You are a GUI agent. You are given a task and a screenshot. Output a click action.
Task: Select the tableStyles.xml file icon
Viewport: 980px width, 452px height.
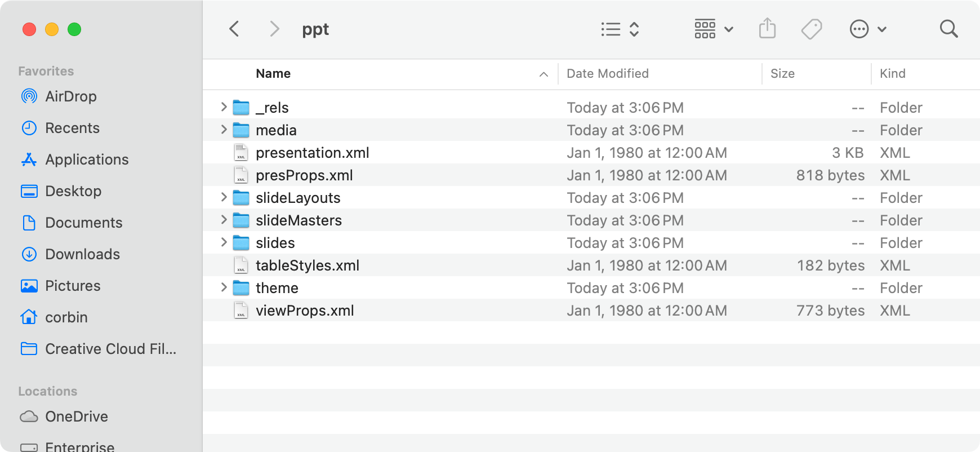241,265
